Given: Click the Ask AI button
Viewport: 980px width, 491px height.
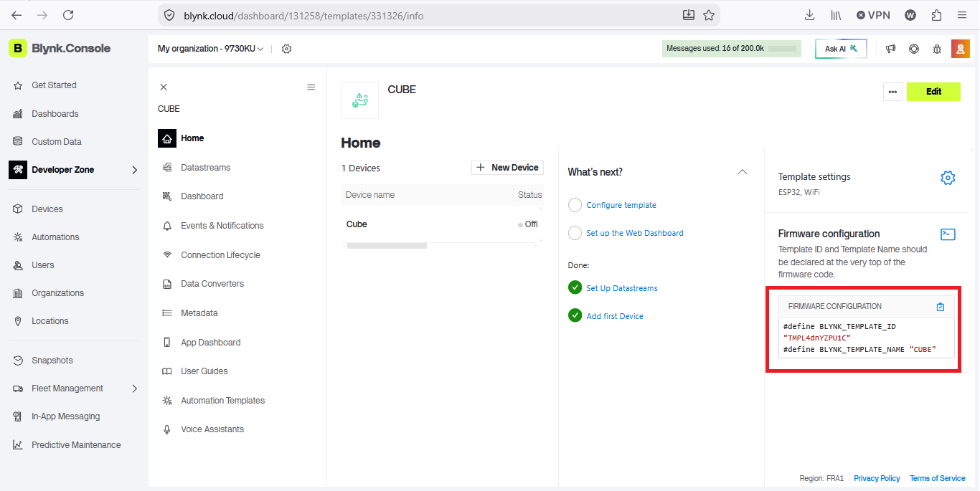Looking at the screenshot, I should [x=841, y=49].
